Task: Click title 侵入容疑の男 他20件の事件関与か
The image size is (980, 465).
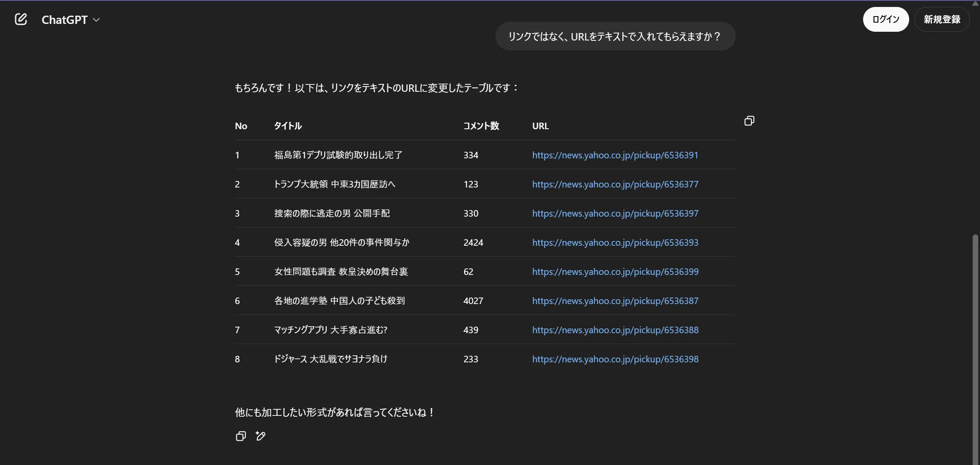Action: coord(342,242)
